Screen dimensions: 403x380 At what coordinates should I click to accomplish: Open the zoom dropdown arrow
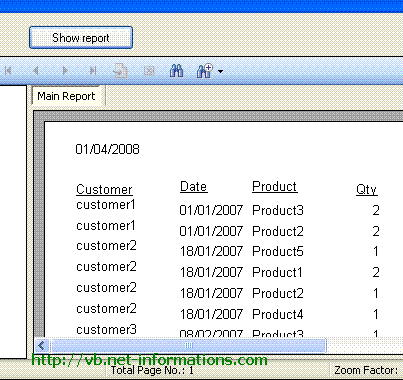[x=220, y=71]
